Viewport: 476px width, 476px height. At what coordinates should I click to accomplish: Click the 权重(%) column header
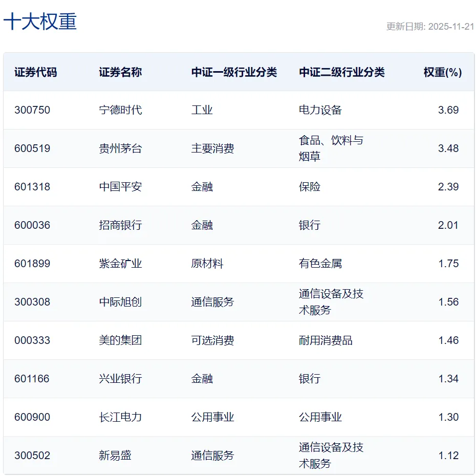point(442,72)
